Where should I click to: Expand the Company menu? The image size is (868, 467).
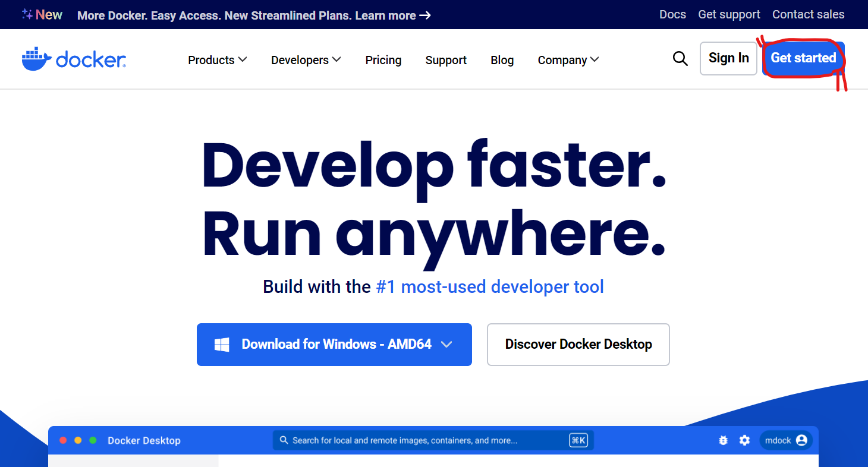(568, 60)
